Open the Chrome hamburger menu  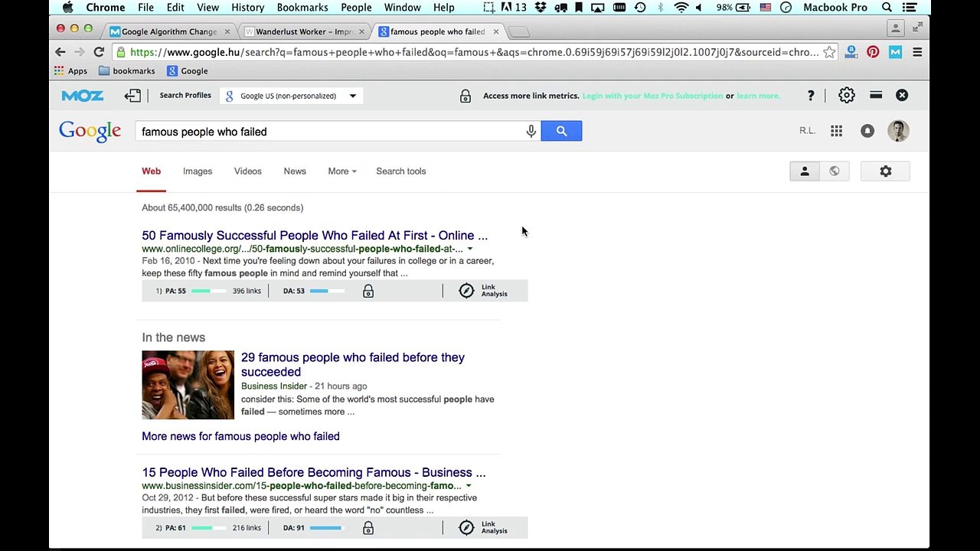tap(917, 52)
